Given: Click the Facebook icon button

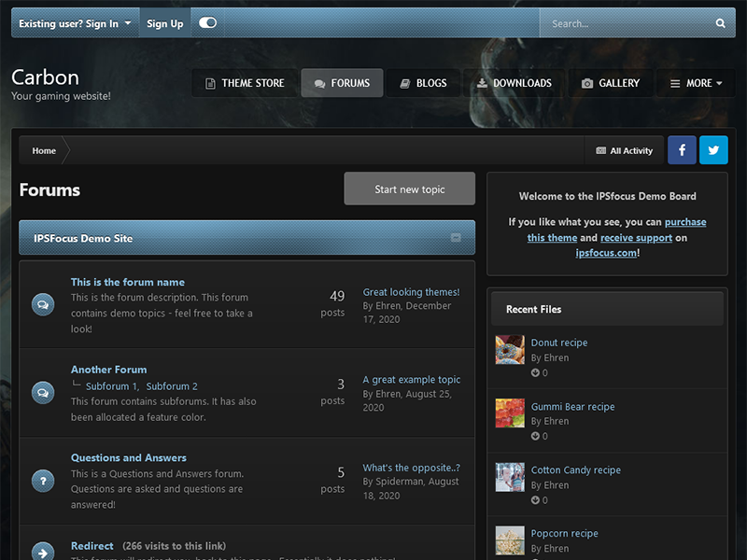Looking at the screenshot, I should [x=682, y=150].
